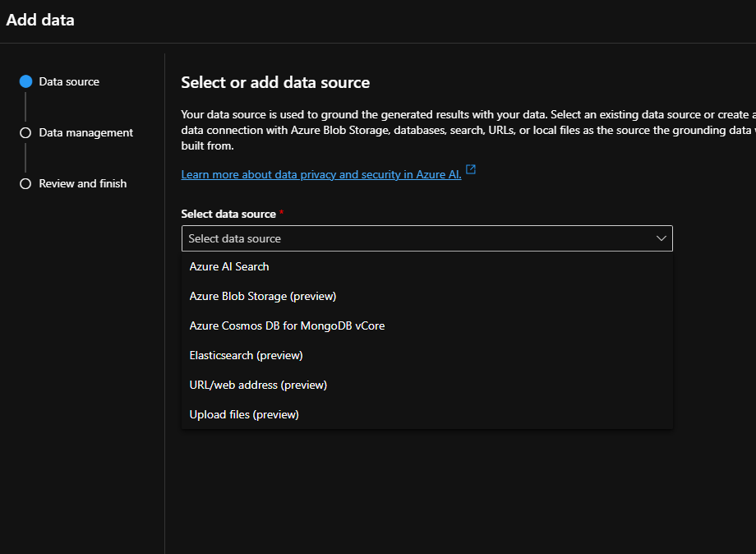Click the Select data source field label
The width and height of the screenshot is (756, 554).
tap(228, 214)
